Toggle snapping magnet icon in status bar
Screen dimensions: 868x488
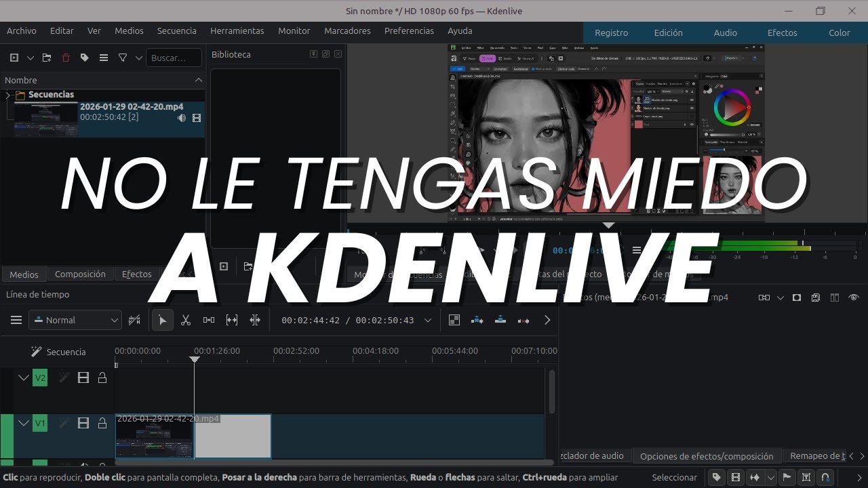pyautogui.click(x=825, y=477)
